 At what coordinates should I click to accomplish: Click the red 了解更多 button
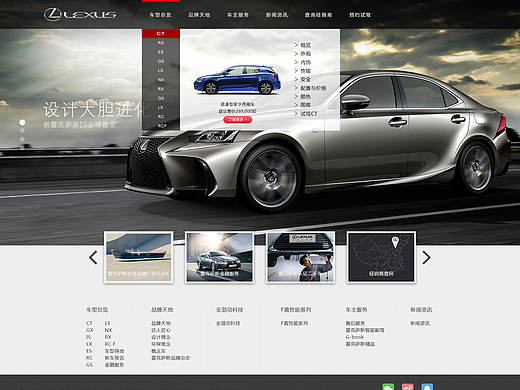[238, 119]
